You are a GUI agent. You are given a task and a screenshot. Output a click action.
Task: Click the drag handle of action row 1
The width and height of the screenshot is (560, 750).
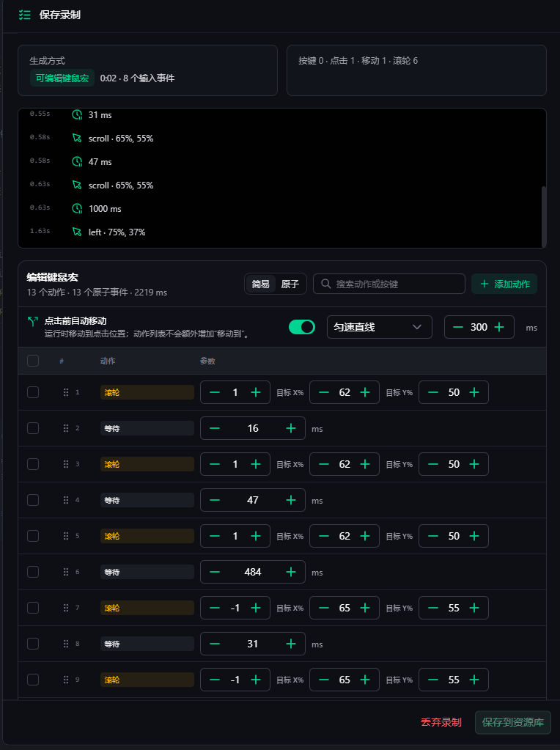66,392
